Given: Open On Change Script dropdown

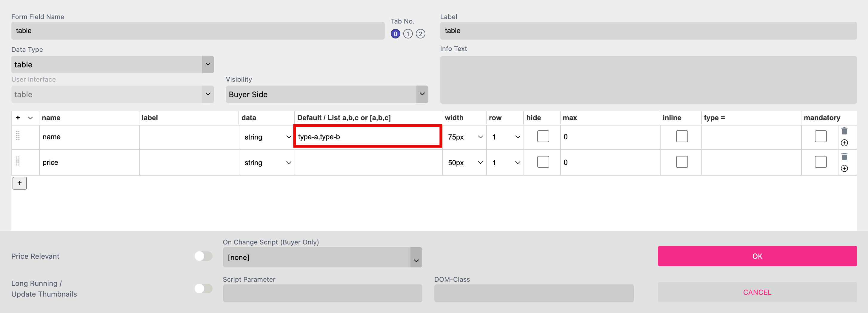Looking at the screenshot, I should (x=322, y=257).
